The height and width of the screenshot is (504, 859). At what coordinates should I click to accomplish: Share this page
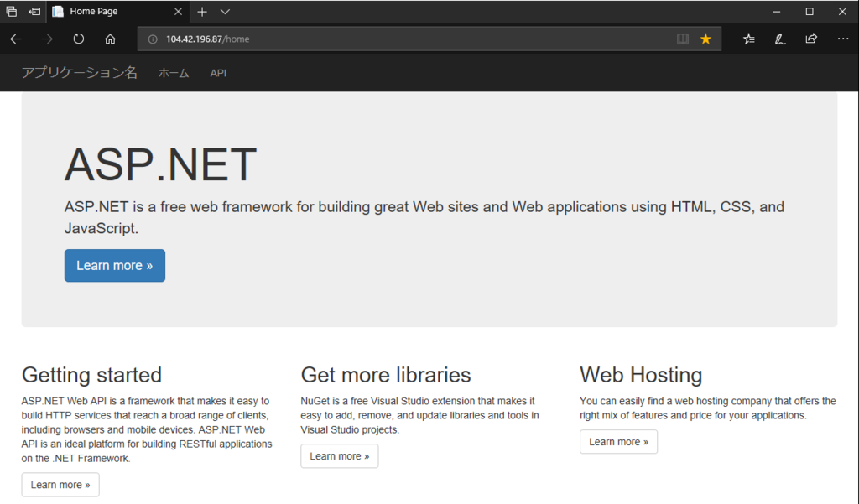tap(811, 39)
